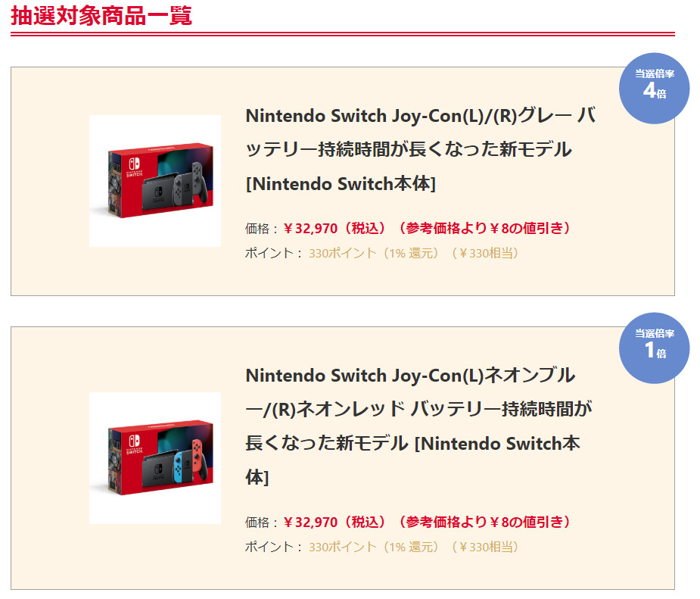Click the 抽選対象商品一覧 heading

tap(101, 15)
